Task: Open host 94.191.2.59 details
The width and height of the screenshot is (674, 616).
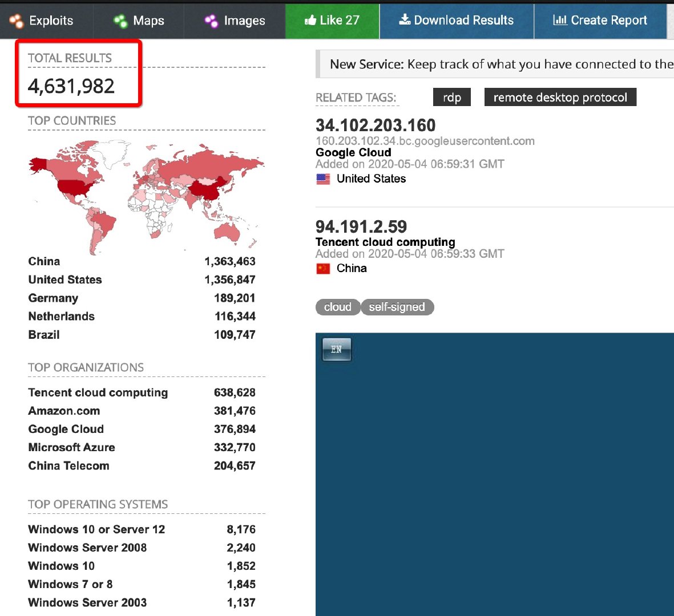Action: (x=361, y=226)
